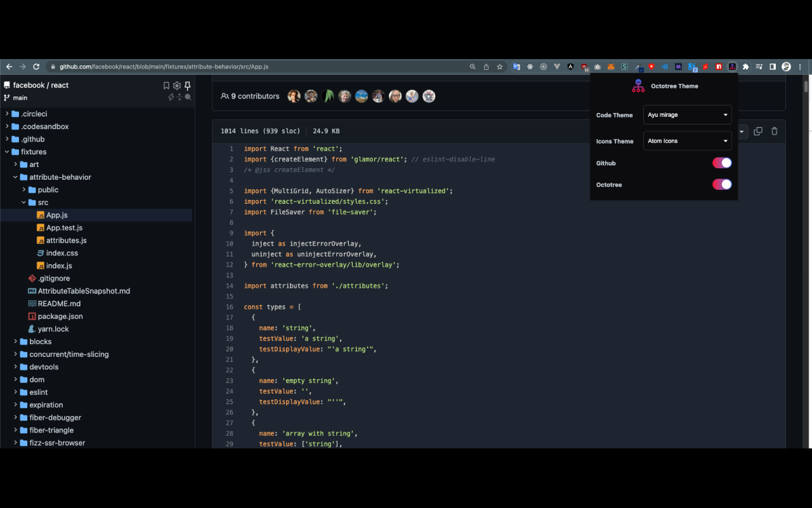Expand the blocks folder
Viewport: 812px width, 508px height.
(x=15, y=342)
